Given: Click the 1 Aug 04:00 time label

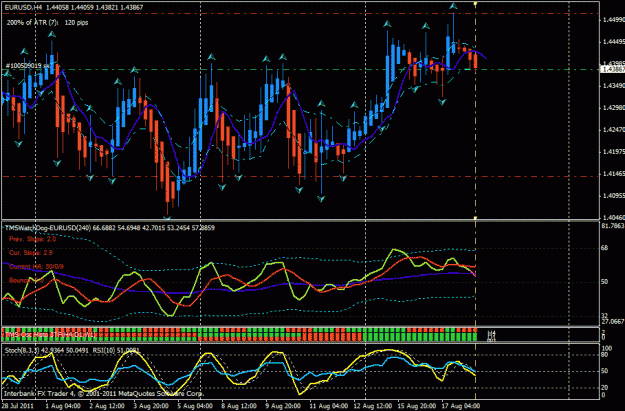Looking at the screenshot, I should pos(63,406).
